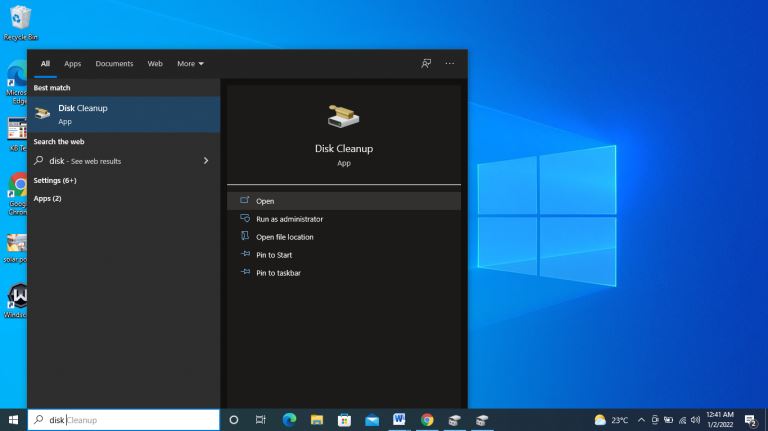Click the search magnifier in search box
Screen dimensions: 768x431
click(39, 420)
